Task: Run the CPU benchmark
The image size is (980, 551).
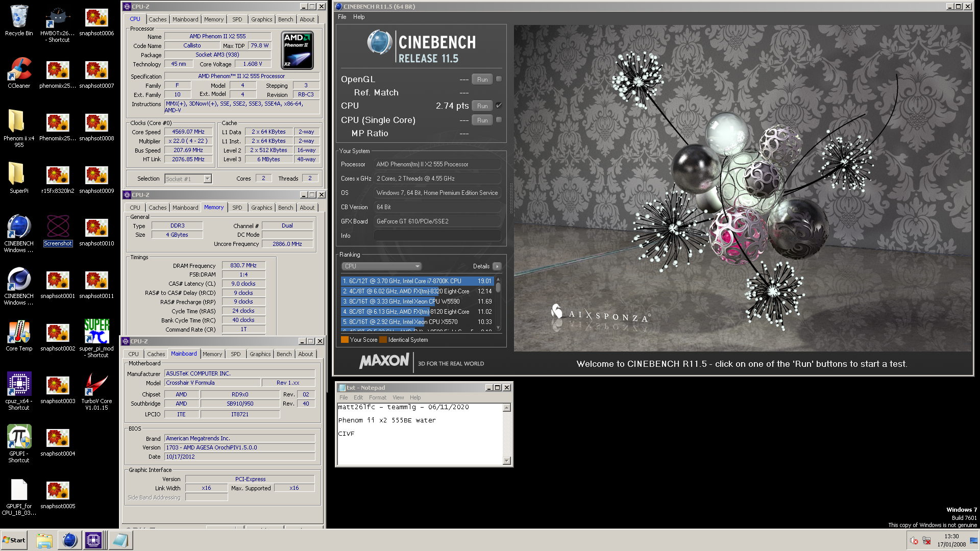Action: pos(482,106)
